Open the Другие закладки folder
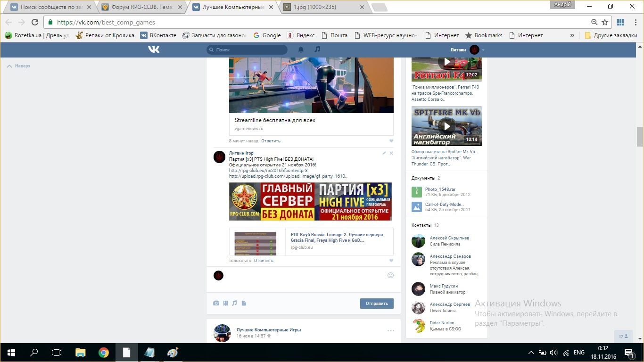The image size is (644, 362). (x=610, y=35)
